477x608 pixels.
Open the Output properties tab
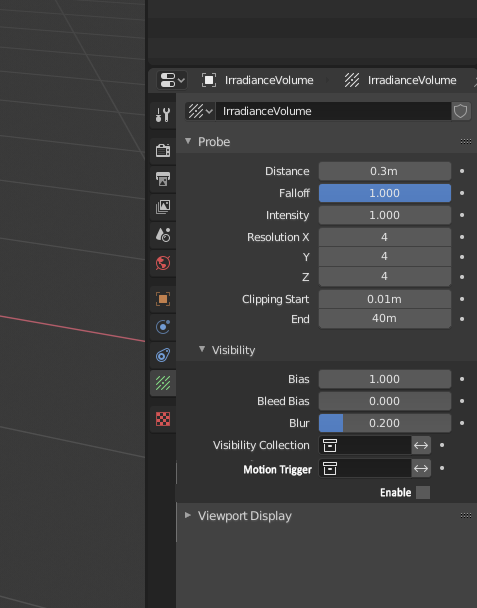pyautogui.click(x=163, y=179)
